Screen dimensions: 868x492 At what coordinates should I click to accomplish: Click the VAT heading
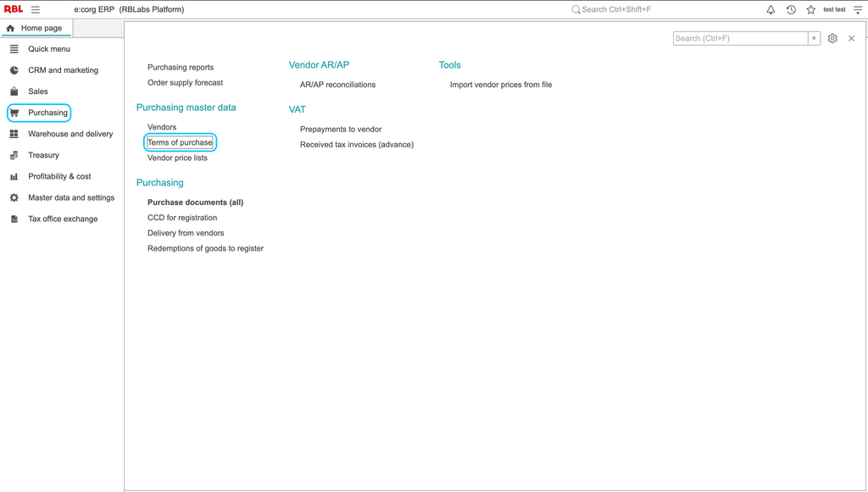298,109
